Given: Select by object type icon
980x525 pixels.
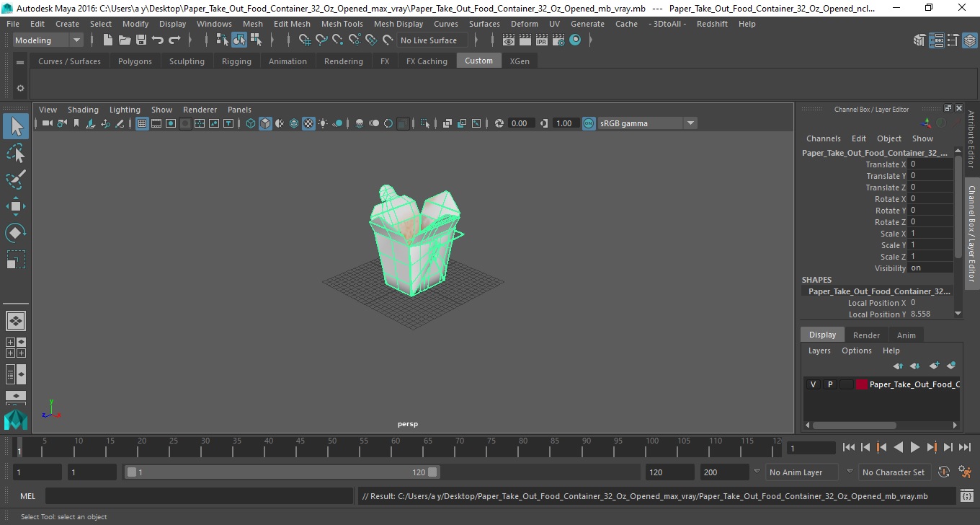Looking at the screenshot, I should pos(239,40).
